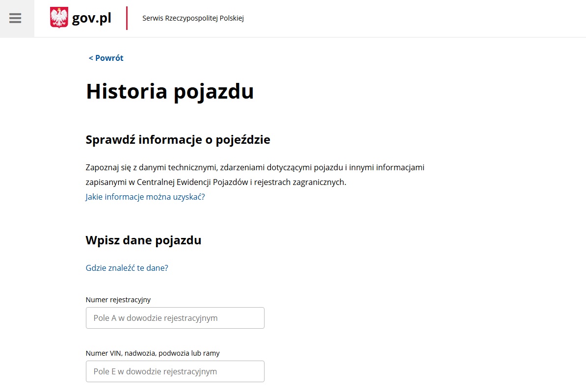Click the Pole E placeholder text
The width and height of the screenshot is (586, 392).
click(155, 371)
